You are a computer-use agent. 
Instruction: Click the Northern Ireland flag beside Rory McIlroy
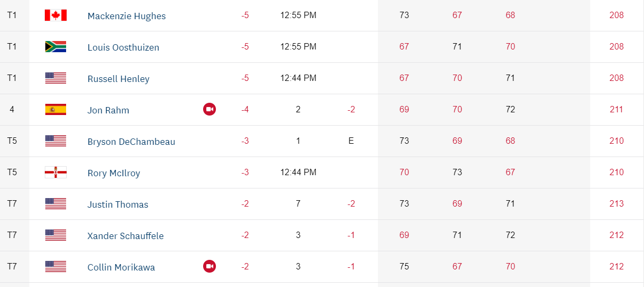pyautogui.click(x=55, y=173)
